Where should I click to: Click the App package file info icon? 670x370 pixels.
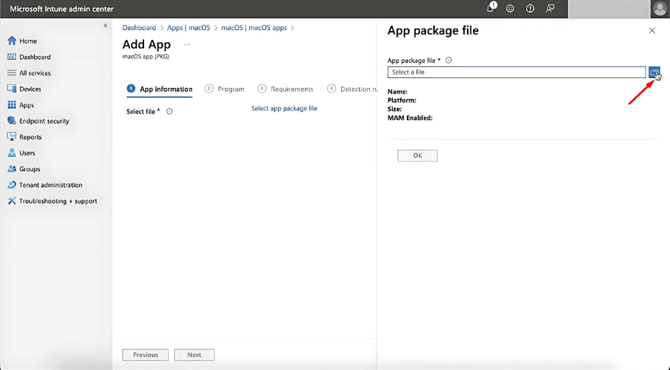click(x=448, y=61)
